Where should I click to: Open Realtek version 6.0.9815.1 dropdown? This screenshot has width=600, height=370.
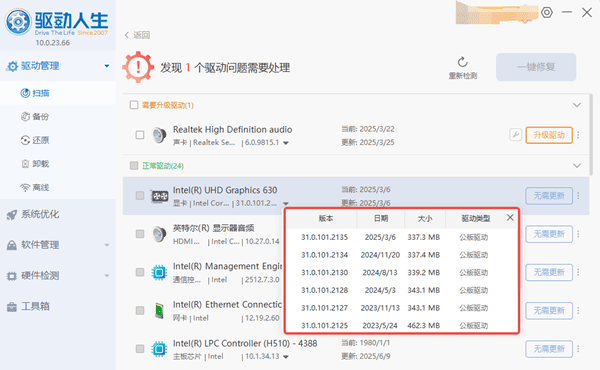[x=286, y=143]
